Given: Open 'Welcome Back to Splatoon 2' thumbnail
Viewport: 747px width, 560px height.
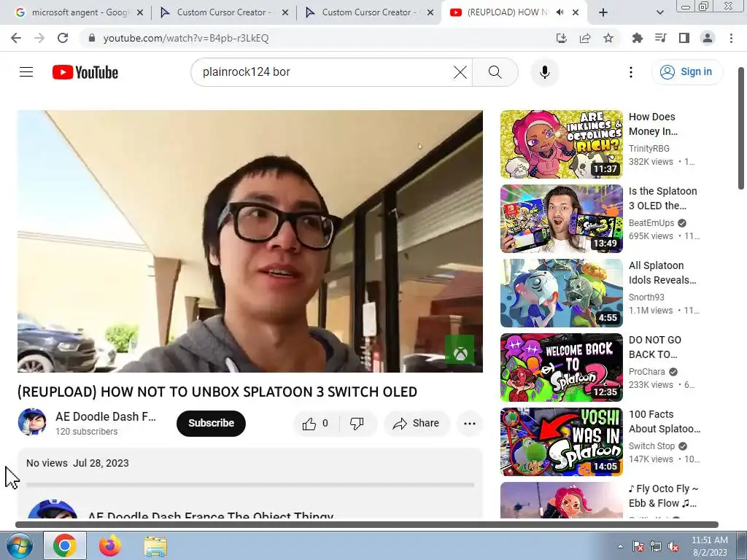Looking at the screenshot, I should click(x=562, y=367).
